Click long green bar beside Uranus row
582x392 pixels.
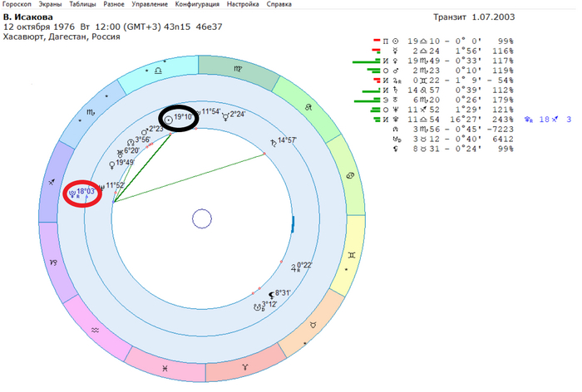pyautogui.click(x=367, y=100)
